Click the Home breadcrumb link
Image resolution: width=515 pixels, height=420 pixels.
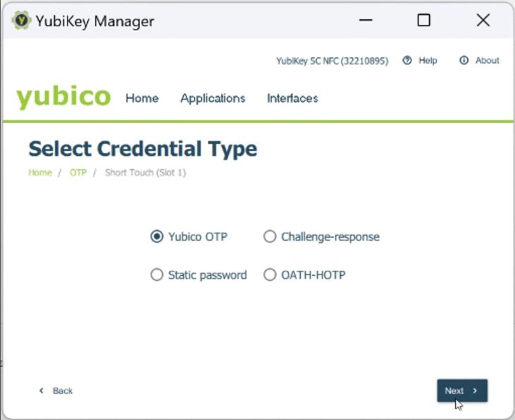pos(40,172)
